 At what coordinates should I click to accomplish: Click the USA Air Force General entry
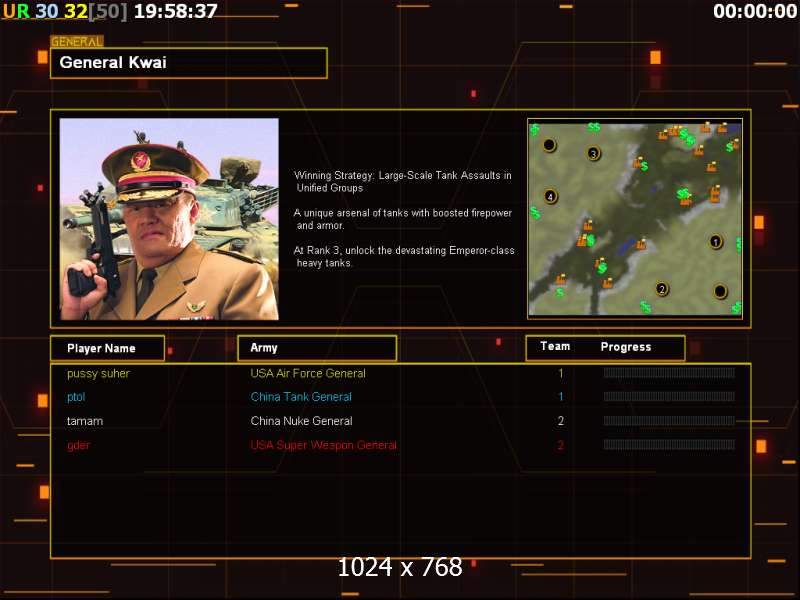[308, 373]
